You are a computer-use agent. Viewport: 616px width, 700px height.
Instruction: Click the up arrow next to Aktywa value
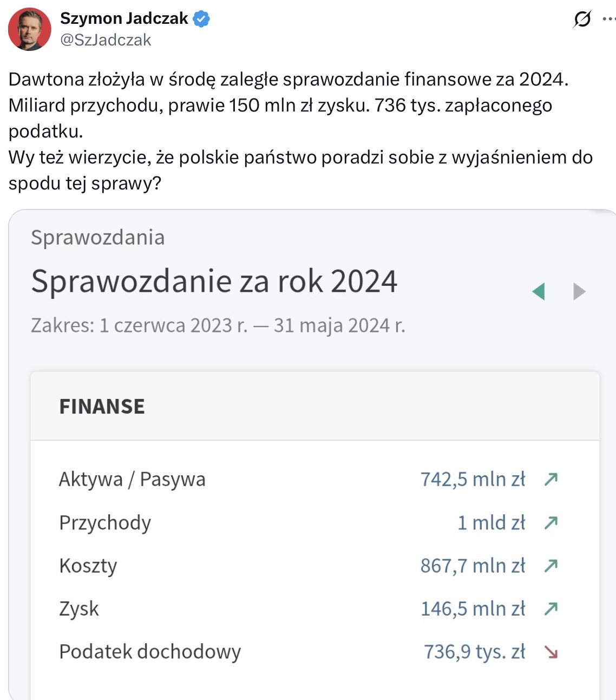click(x=551, y=479)
